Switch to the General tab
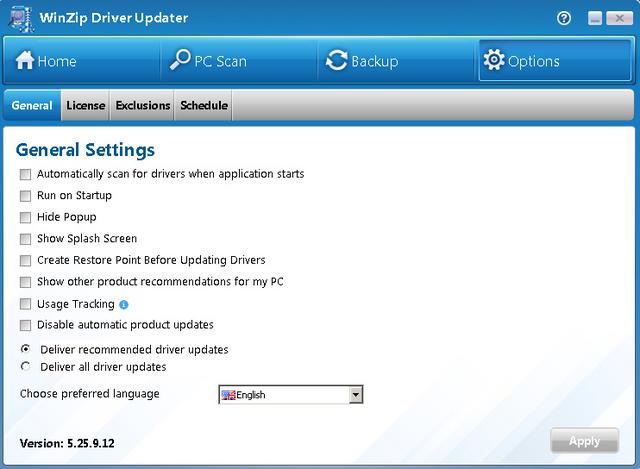This screenshot has width=640, height=469. (32, 105)
